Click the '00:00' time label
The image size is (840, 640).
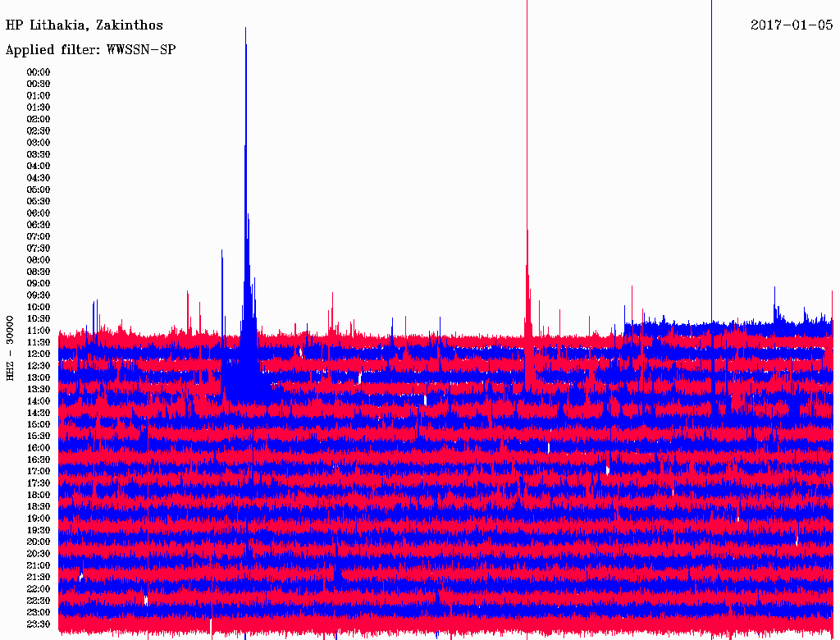click(39, 72)
